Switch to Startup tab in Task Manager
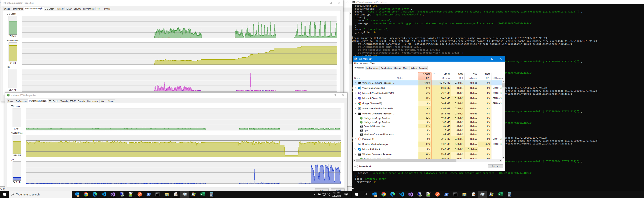 [397, 68]
